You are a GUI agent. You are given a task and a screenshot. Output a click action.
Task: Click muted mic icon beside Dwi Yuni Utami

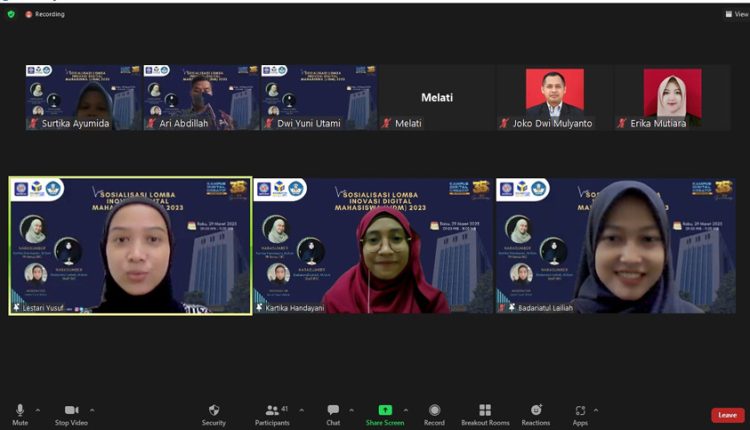(x=268, y=123)
